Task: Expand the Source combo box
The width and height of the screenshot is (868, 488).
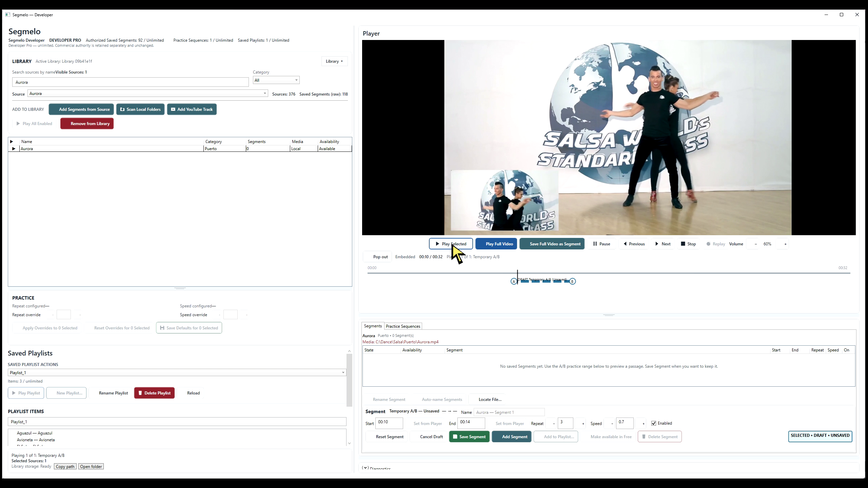Action: point(147,93)
